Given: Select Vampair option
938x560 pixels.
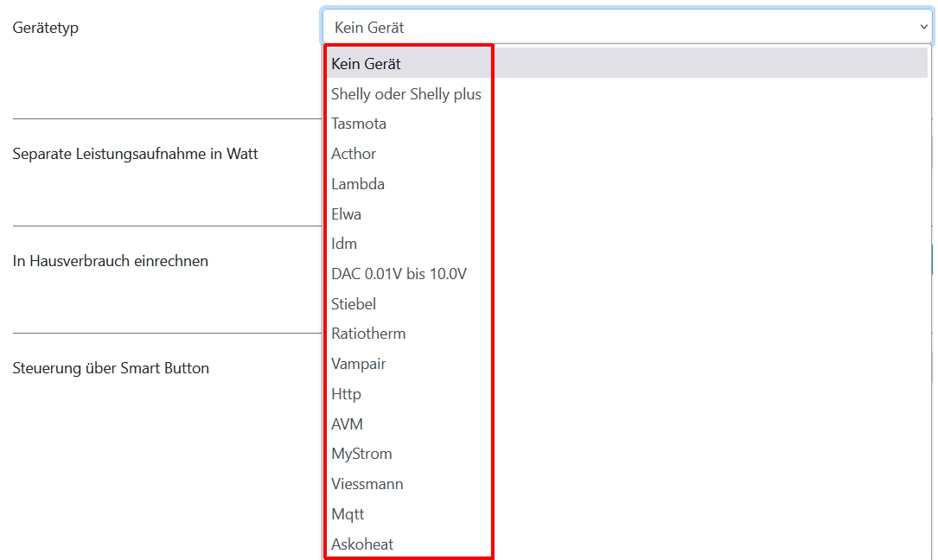Looking at the screenshot, I should (627, 364).
